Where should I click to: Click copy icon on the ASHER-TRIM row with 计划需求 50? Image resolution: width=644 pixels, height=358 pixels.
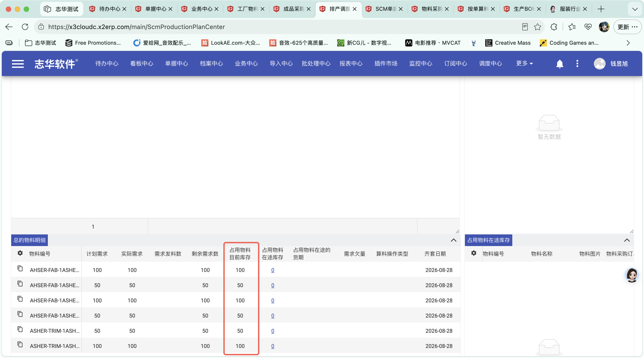[20, 329]
